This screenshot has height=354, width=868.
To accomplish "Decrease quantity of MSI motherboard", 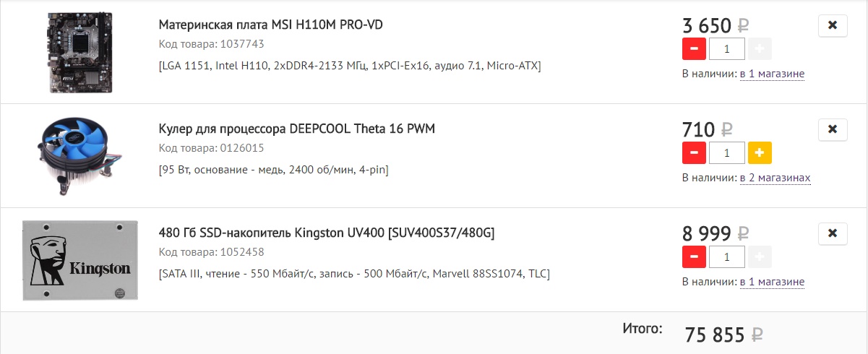I will tap(694, 49).
